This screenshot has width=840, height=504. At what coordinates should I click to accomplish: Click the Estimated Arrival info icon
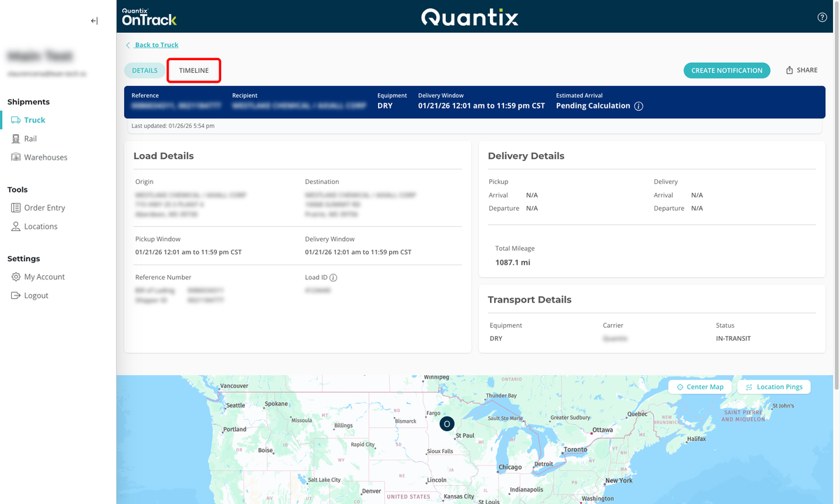click(x=638, y=106)
